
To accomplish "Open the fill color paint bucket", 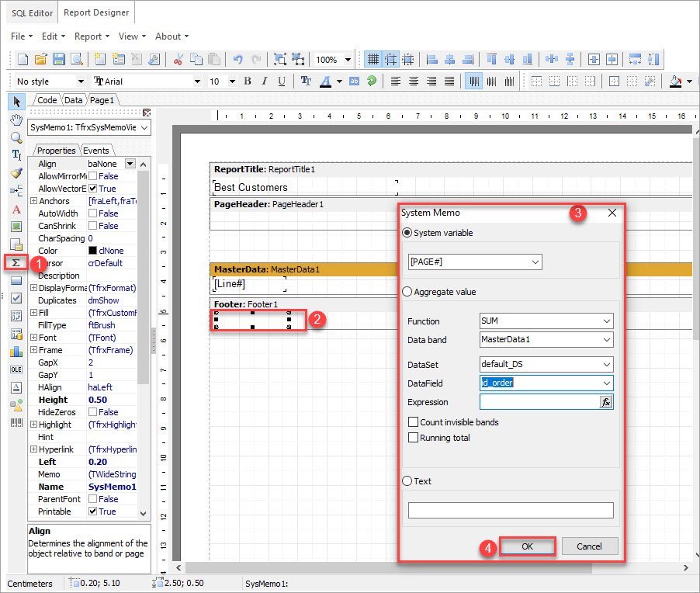I will click(x=676, y=81).
